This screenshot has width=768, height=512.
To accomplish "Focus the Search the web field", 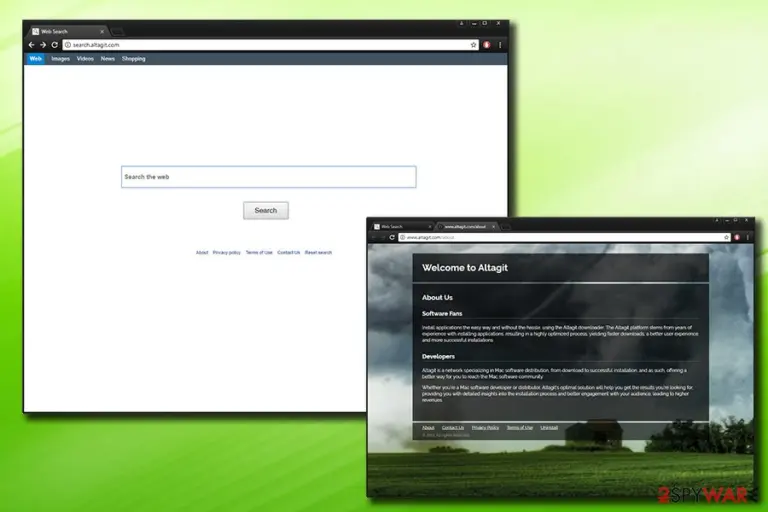I will 268,177.
